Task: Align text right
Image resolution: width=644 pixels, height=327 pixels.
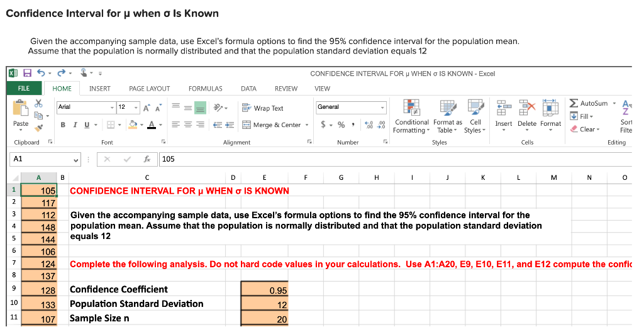Action: (x=200, y=125)
